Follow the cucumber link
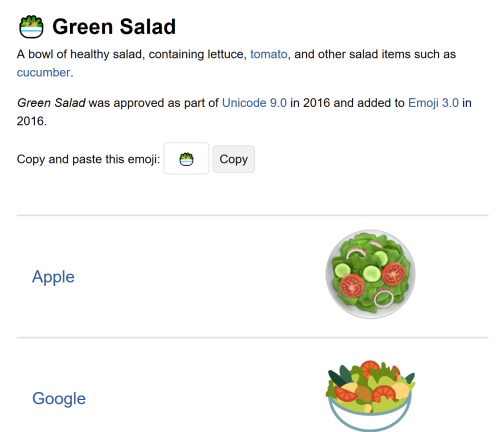500x432 pixels. tap(43, 72)
